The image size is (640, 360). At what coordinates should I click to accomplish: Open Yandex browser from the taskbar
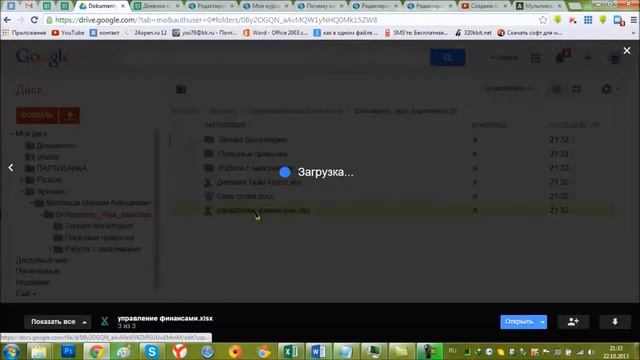pyautogui.click(x=180, y=351)
